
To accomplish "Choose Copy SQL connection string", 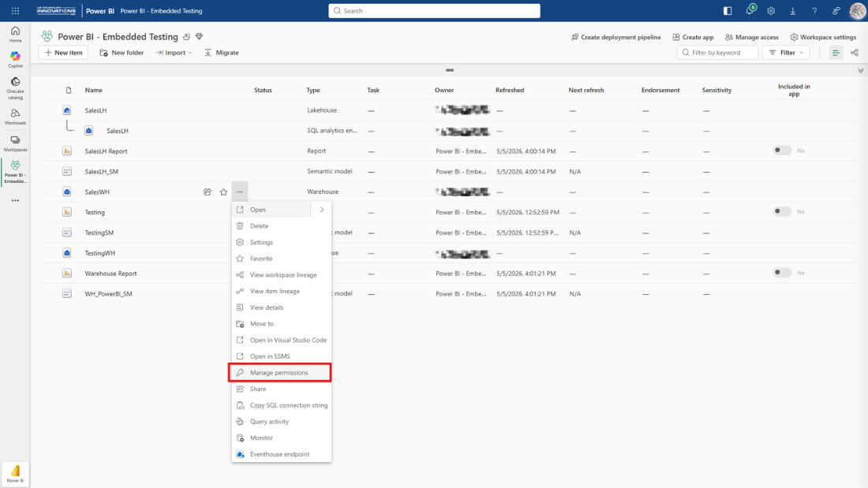I will point(281,405).
